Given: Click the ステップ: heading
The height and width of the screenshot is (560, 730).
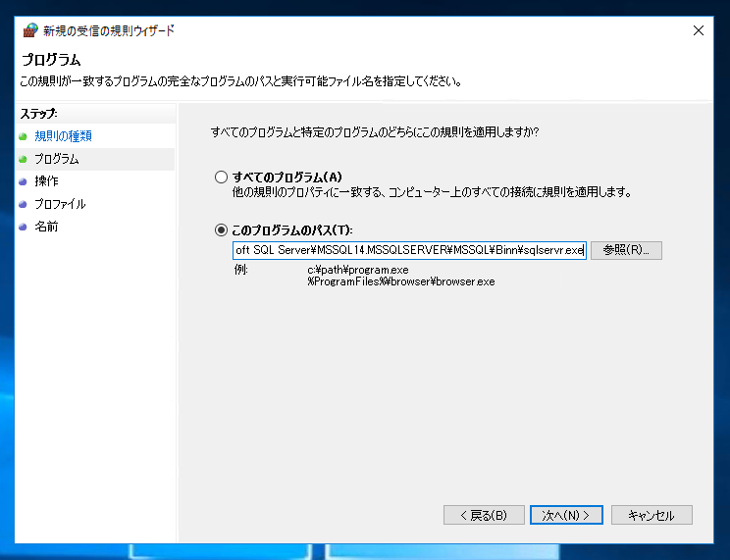Looking at the screenshot, I should (x=38, y=114).
